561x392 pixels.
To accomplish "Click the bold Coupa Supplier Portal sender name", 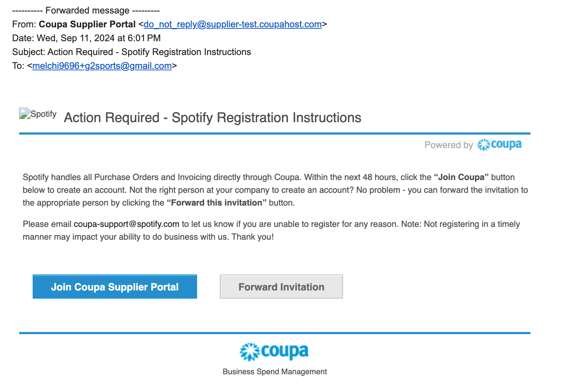I will coord(87,24).
